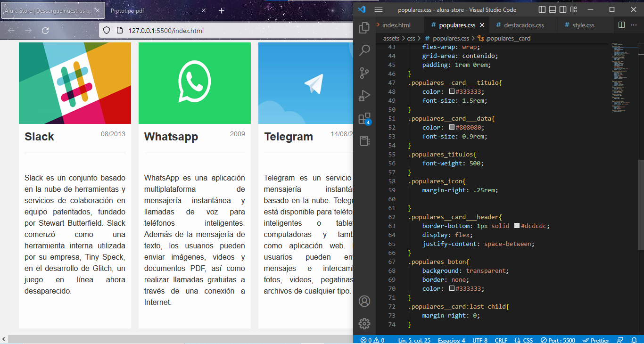
Task: Change indentation via Espacios: 4
Action: point(451,340)
